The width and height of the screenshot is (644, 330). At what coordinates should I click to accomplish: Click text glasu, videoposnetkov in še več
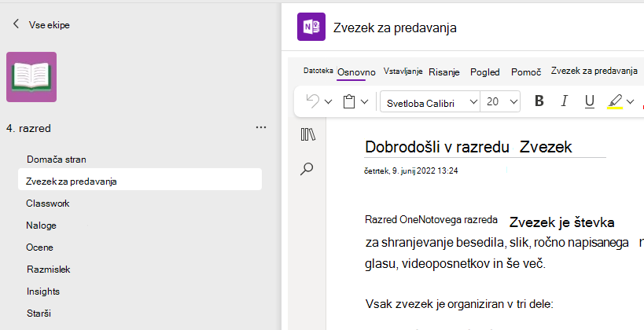click(x=455, y=263)
